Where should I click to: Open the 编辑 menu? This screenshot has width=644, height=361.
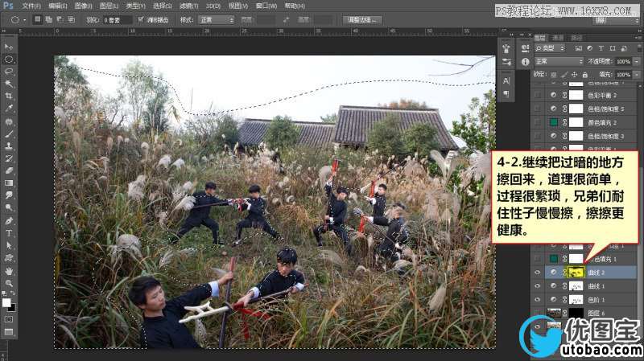[57, 6]
